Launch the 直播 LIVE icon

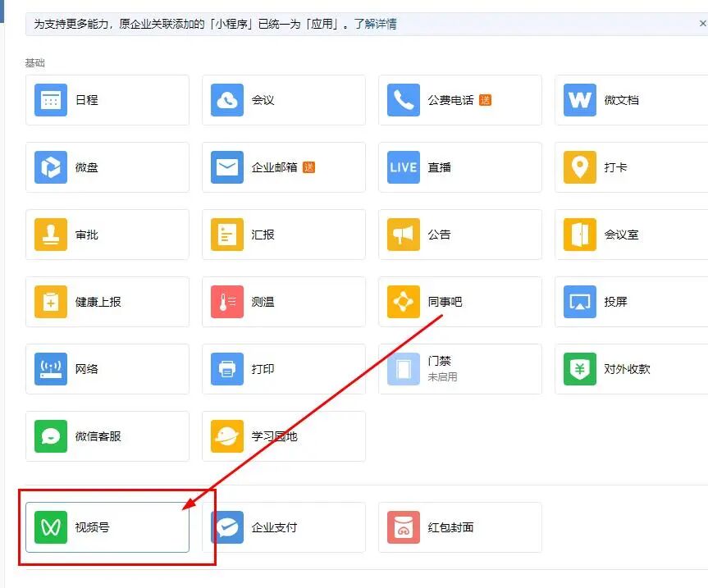click(404, 167)
